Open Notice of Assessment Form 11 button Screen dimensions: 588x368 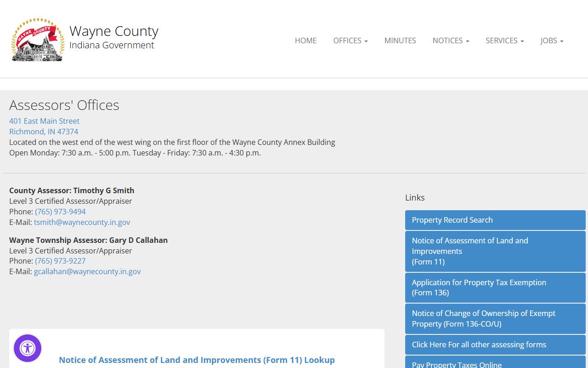(495, 251)
